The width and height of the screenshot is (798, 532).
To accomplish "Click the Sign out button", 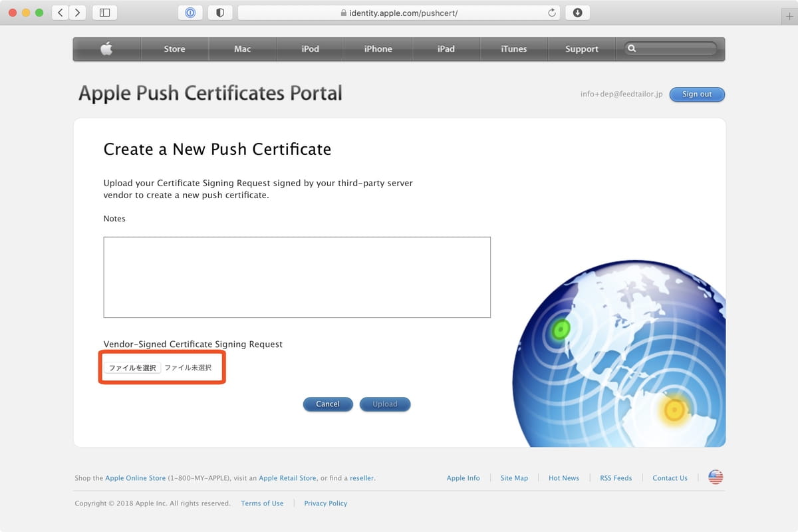I will pyautogui.click(x=697, y=94).
